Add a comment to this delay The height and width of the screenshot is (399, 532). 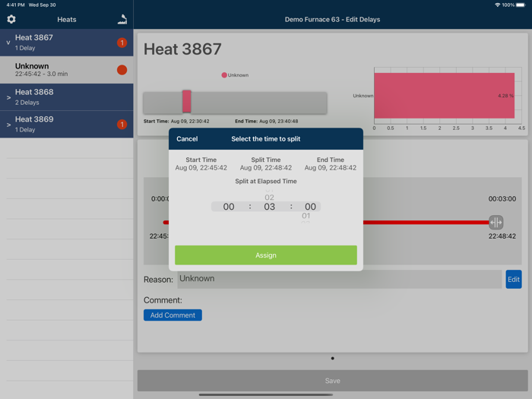click(173, 315)
